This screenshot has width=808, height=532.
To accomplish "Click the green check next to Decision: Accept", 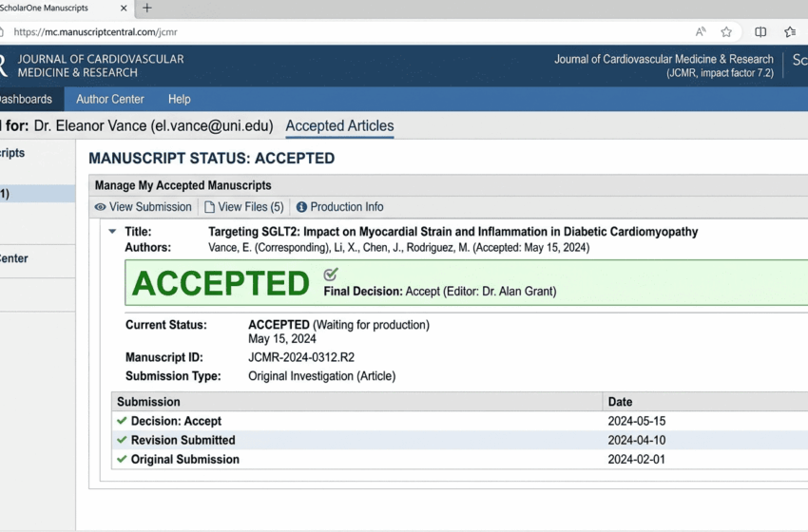I will 122,421.
